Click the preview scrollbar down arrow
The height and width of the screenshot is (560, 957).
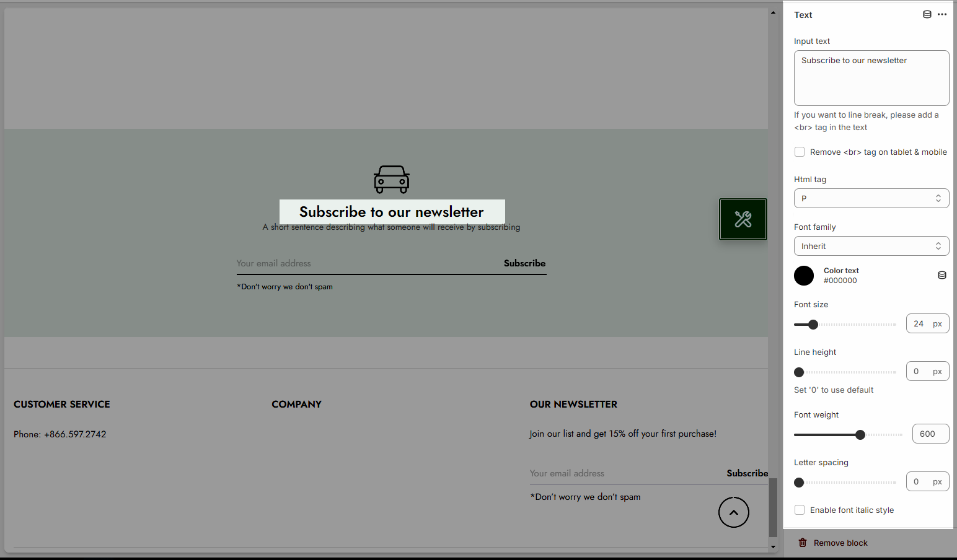[x=773, y=547]
